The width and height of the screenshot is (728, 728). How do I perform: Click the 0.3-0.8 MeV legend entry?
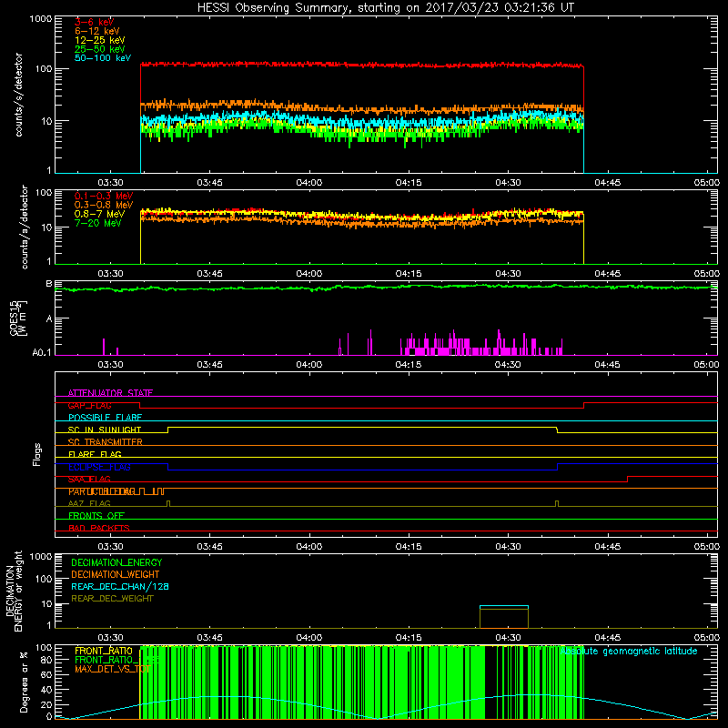point(104,205)
